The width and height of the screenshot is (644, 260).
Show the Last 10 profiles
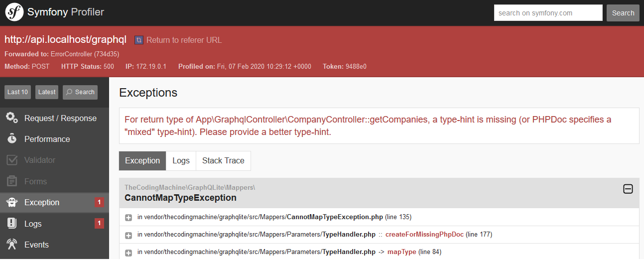point(17,92)
